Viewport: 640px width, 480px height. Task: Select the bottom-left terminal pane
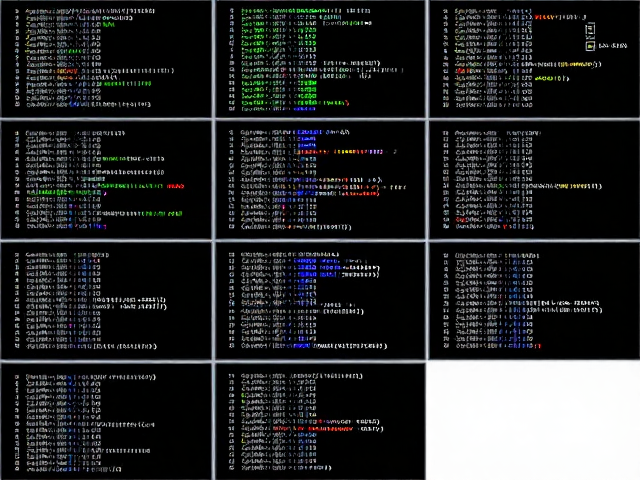(x=106, y=421)
